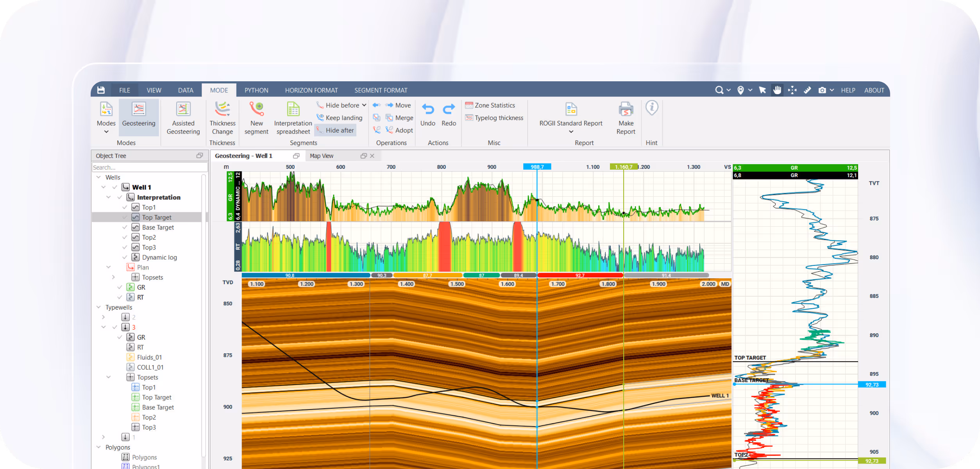Click the Adopt segment icon
This screenshot has height=469, width=980.
(389, 130)
